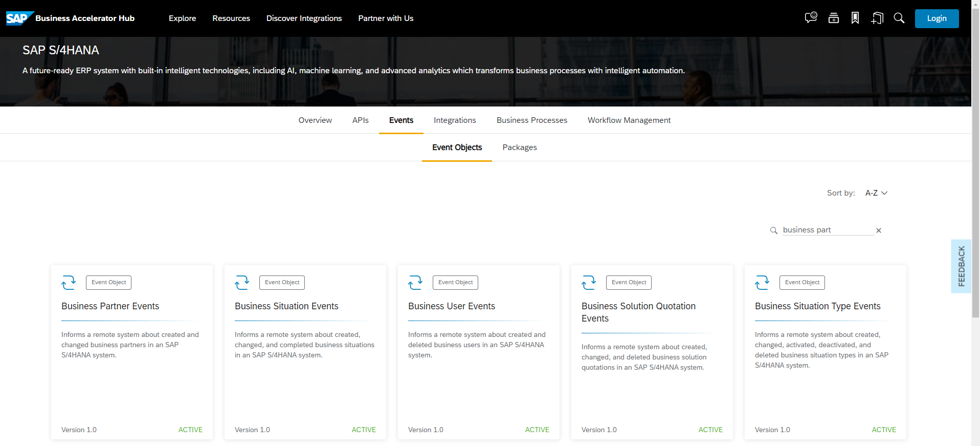980x446 pixels.
Task: Click Version 1.0 on Business Situation Events card
Action: pos(252,430)
